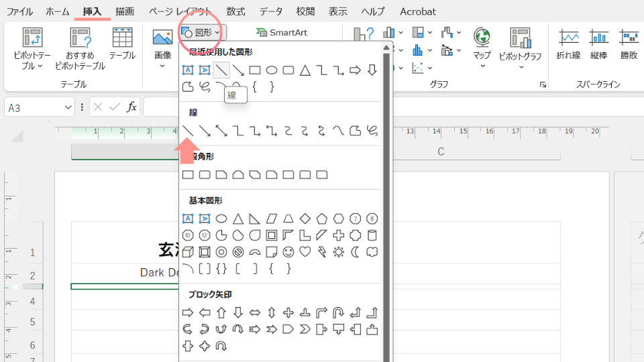Choose the lightning bolt shape
644x362 pixels.
pyautogui.click(x=322, y=252)
